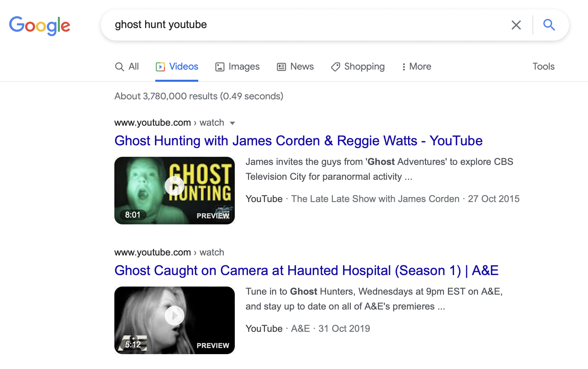Image resolution: width=588 pixels, height=369 pixels.
Task: Open the Images tab
Action: tap(238, 67)
